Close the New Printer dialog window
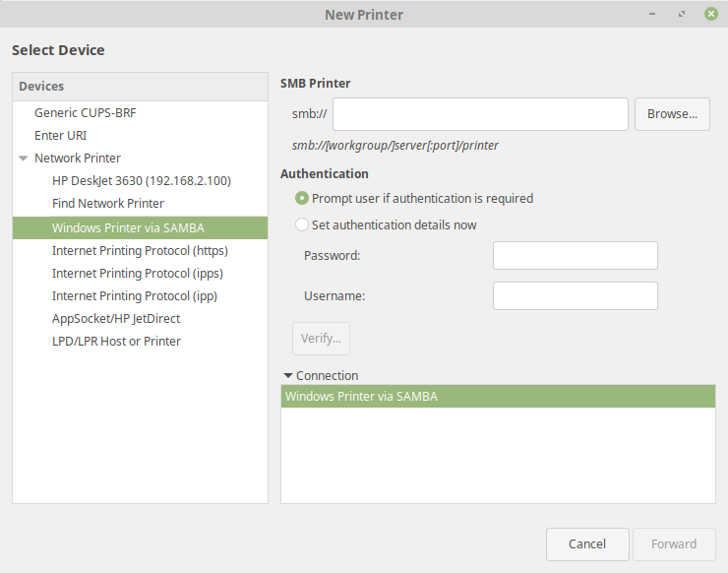This screenshot has height=573, width=728. 709,15
